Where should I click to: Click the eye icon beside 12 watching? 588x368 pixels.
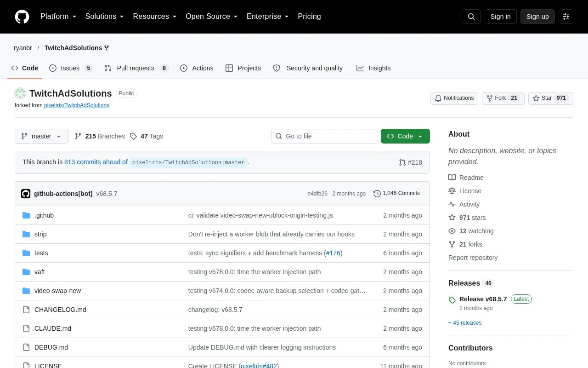(x=452, y=231)
